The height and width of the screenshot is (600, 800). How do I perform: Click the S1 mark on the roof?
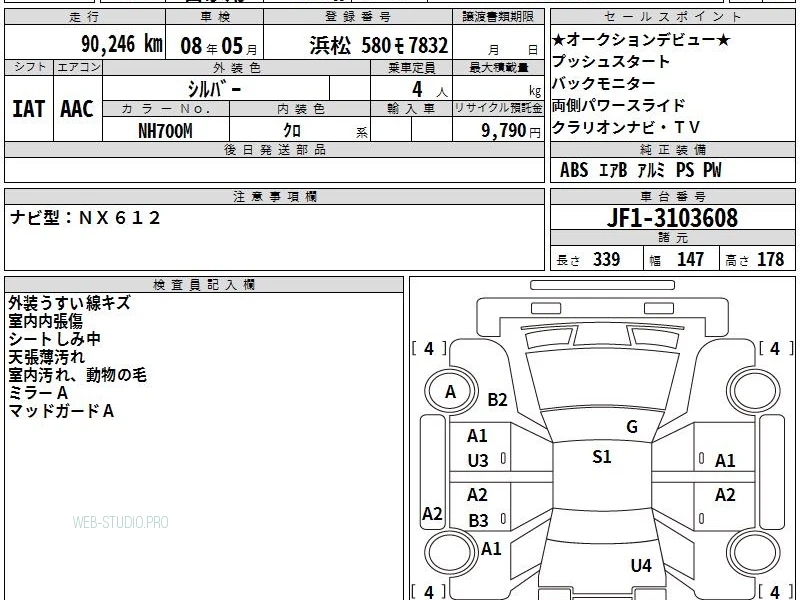coord(602,457)
